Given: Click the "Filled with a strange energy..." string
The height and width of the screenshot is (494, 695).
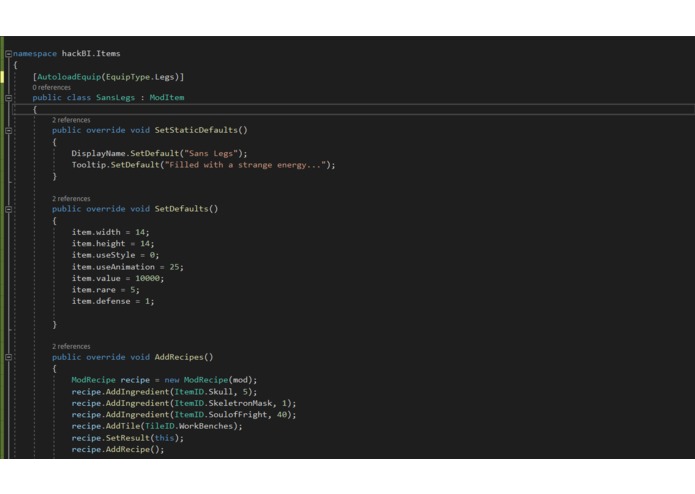Looking at the screenshot, I should click(246, 165).
